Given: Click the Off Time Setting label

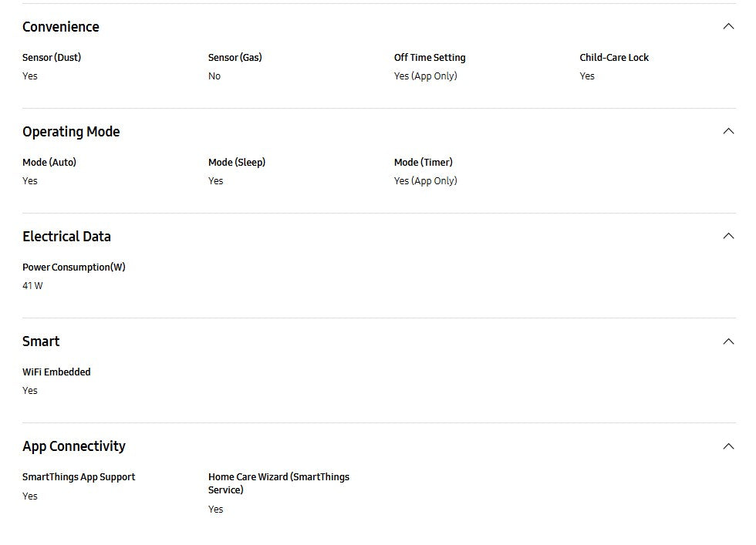Looking at the screenshot, I should pyautogui.click(x=430, y=58).
